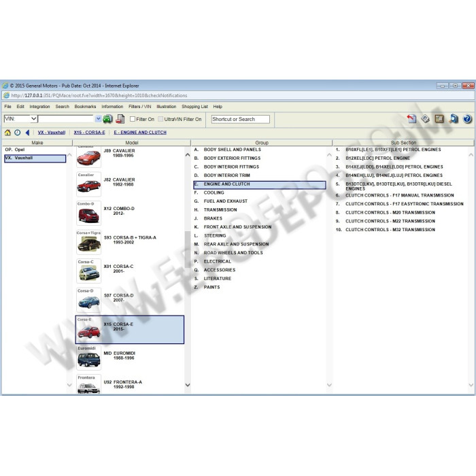Expand the VIN history dropdown arrow

coord(98,119)
